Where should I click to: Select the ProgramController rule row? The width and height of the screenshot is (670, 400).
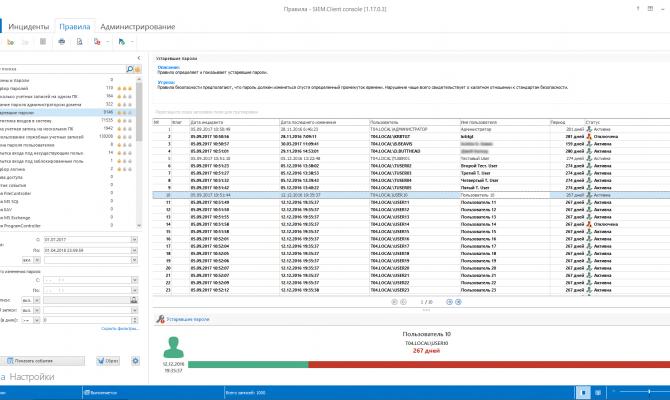(67, 226)
